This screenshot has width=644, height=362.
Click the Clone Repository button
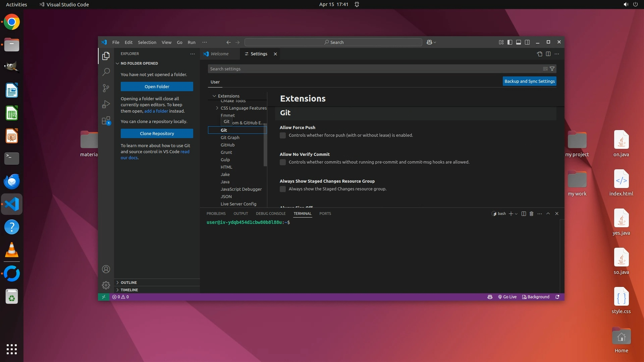point(157,133)
